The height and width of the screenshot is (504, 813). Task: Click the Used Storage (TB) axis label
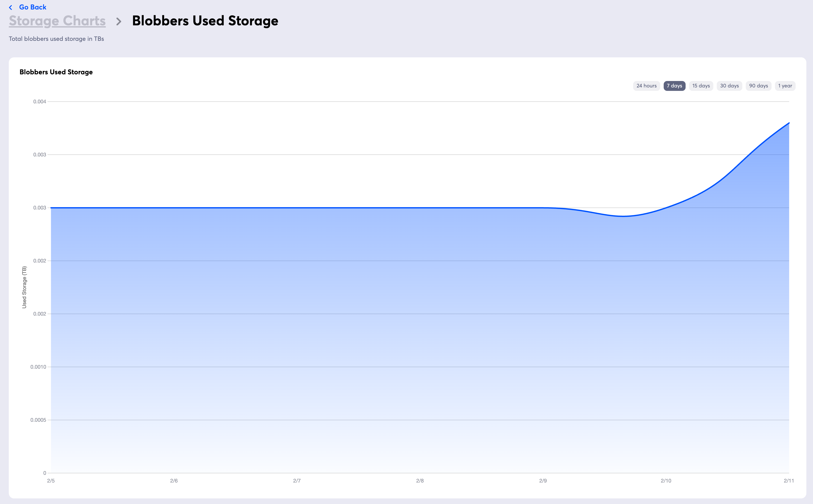pyautogui.click(x=24, y=287)
